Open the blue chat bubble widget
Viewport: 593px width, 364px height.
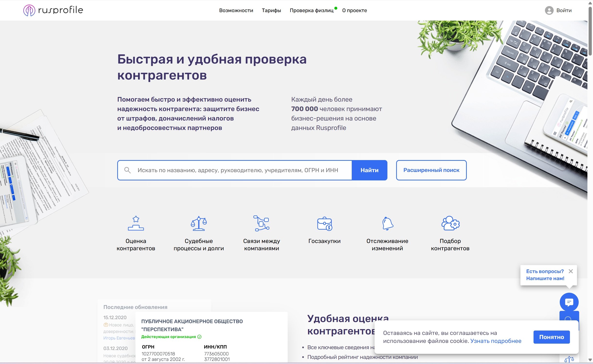(569, 302)
